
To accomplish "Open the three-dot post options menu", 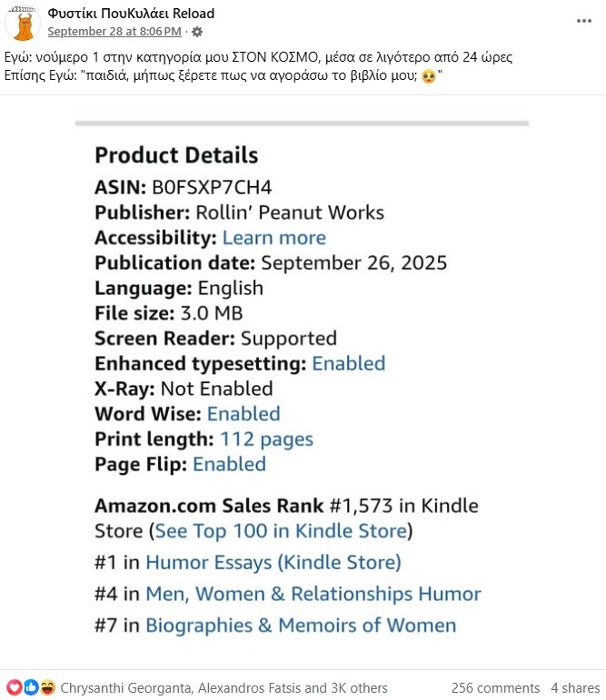I will pos(583,21).
